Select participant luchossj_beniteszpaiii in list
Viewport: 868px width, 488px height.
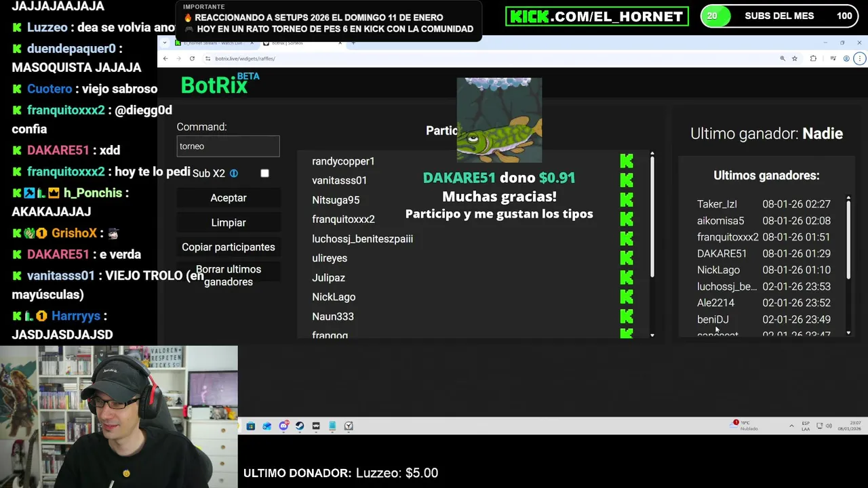[x=362, y=239]
